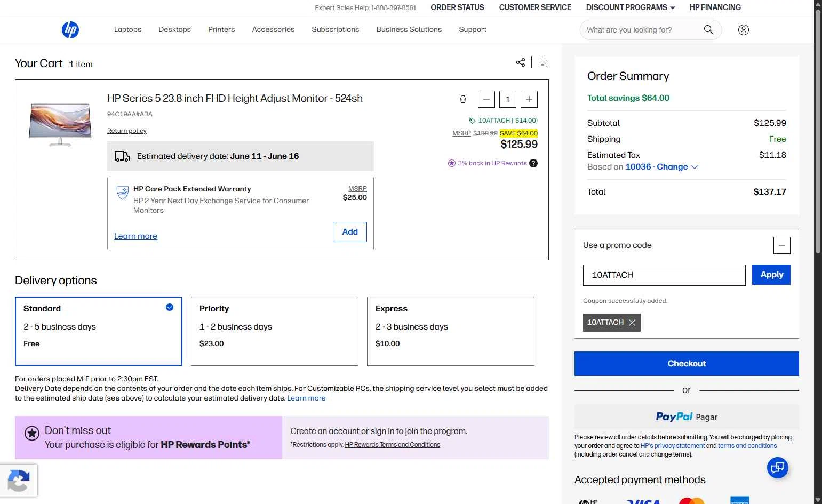Increase quantity with plus button
This screenshot has height=504, width=822.
pyautogui.click(x=529, y=99)
